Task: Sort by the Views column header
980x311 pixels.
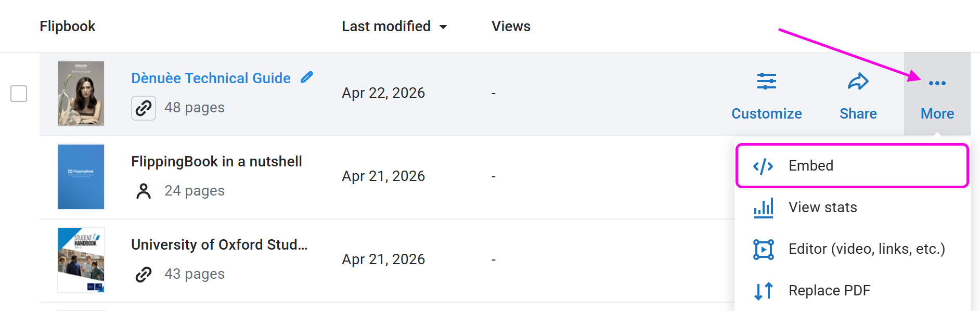Action: [x=511, y=27]
